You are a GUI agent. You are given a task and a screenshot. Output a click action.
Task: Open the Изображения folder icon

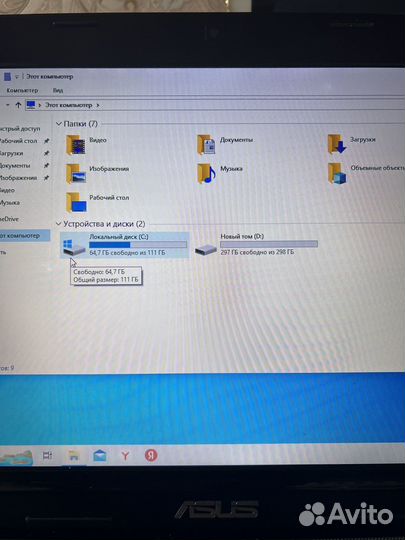[75, 173]
